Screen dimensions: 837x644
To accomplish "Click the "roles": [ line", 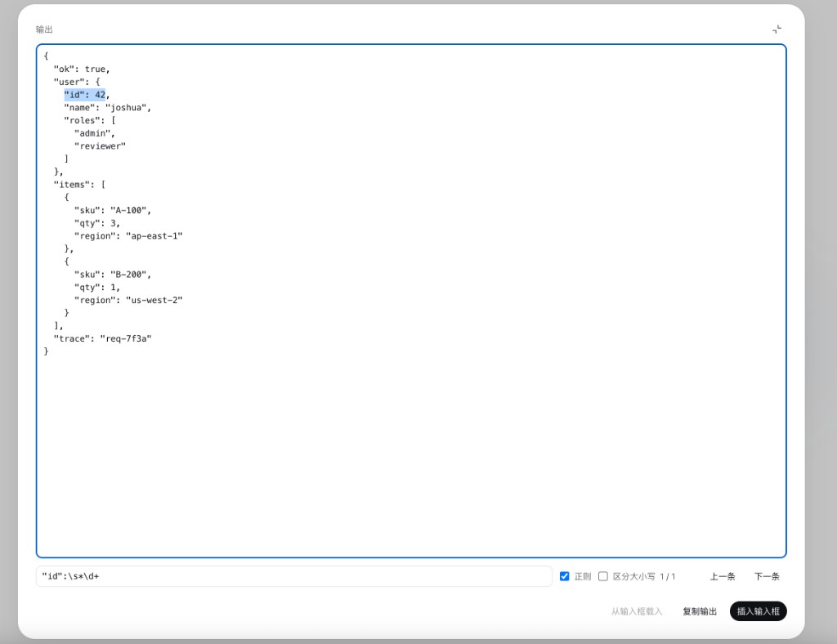I will click(90, 121).
